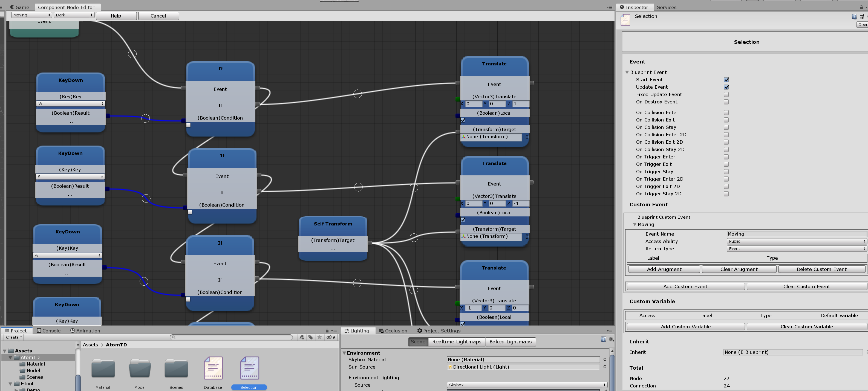Switch to the Console tab
Image resolution: width=868 pixels, height=391 pixels.
coord(49,331)
